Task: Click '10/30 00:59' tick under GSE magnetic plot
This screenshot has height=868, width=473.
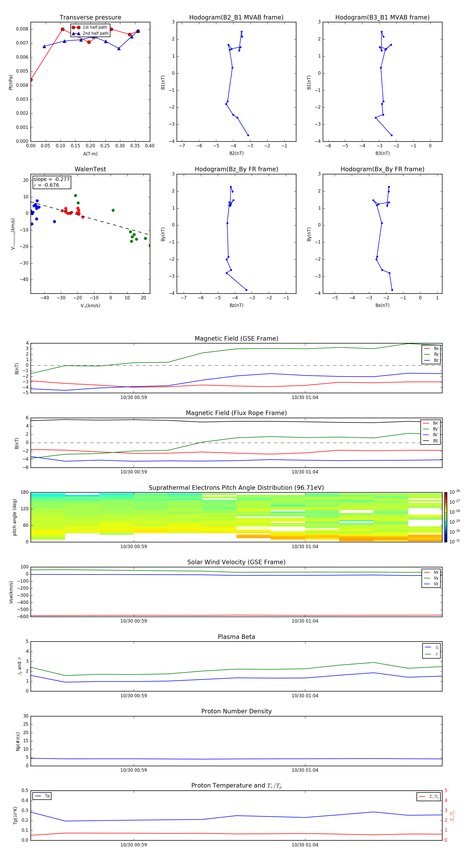Action: (134, 398)
